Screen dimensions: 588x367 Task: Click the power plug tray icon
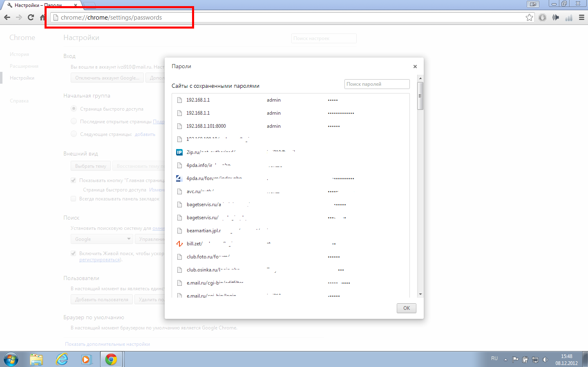525,360
